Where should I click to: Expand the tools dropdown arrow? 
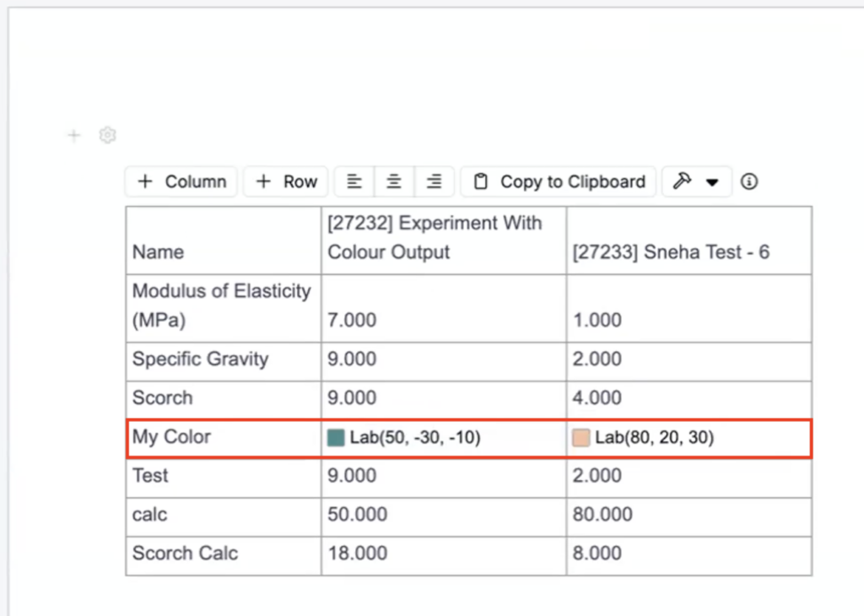(x=712, y=182)
